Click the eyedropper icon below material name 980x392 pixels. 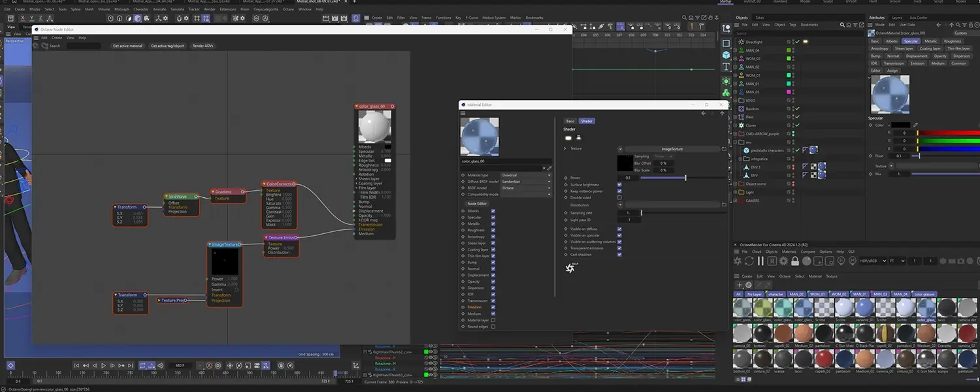click(549, 168)
